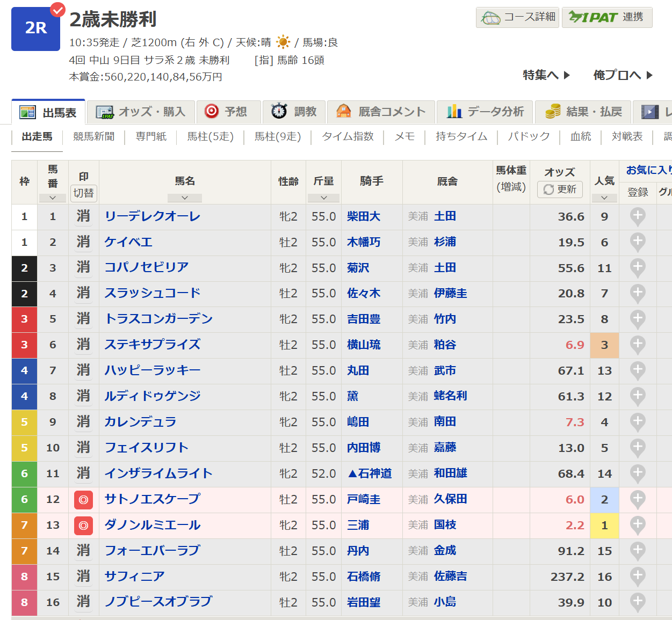Switch to the オッズ・購入 tab
The width and height of the screenshot is (672, 620).
[x=141, y=112]
